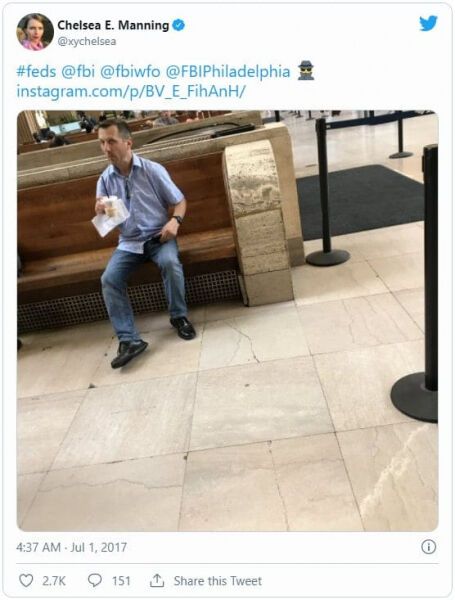
Task: Click Share this Tweet
Action: point(218,581)
